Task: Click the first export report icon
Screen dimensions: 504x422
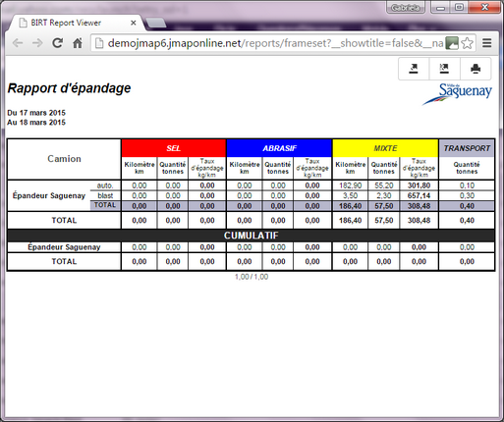Action: pyautogui.click(x=414, y=69)
